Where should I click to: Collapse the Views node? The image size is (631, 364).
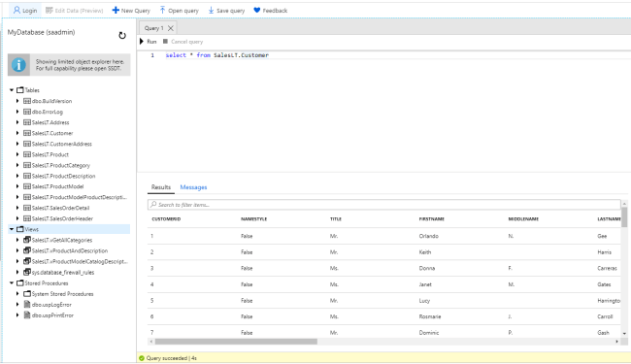12,229
